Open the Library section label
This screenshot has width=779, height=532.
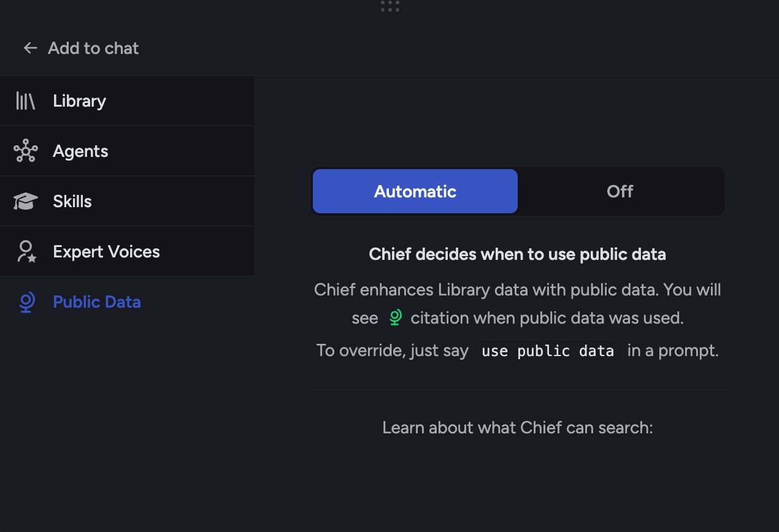79,101
